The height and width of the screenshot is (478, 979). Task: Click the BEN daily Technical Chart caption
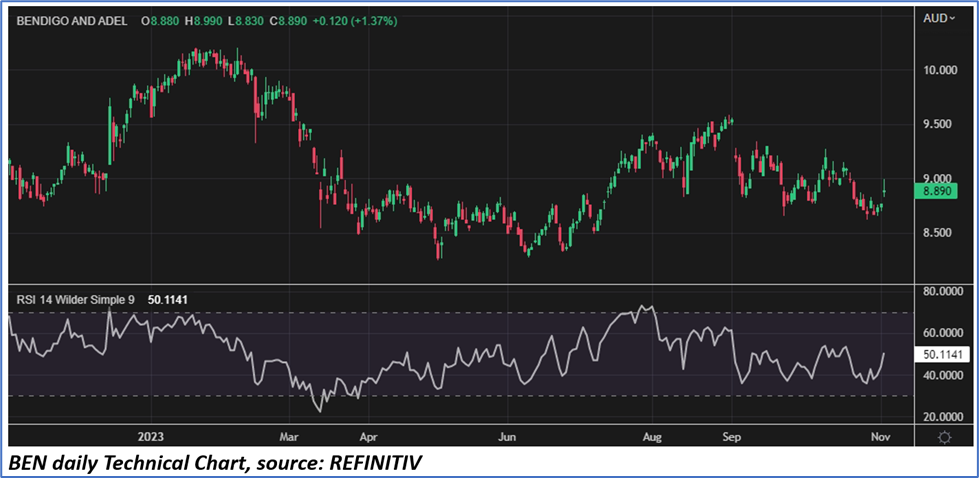[x=217, y=462]
